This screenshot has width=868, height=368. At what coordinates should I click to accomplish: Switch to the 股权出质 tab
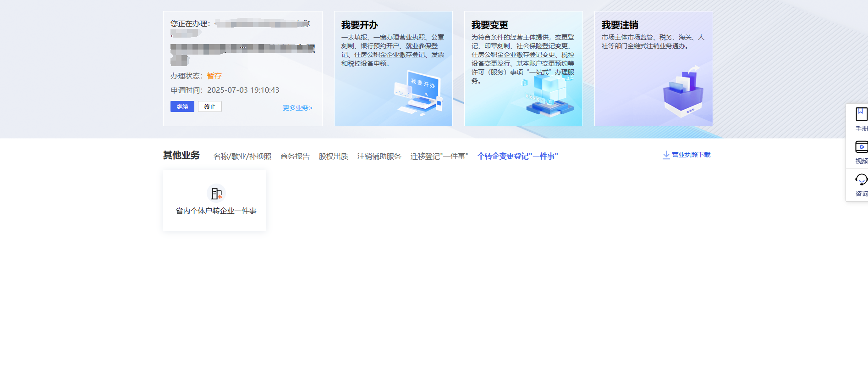(334, 156)
